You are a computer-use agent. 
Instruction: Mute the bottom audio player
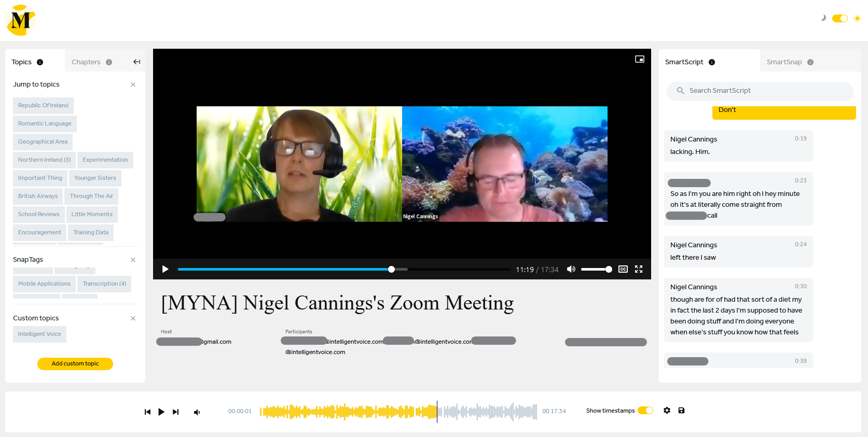coord(197,412)
